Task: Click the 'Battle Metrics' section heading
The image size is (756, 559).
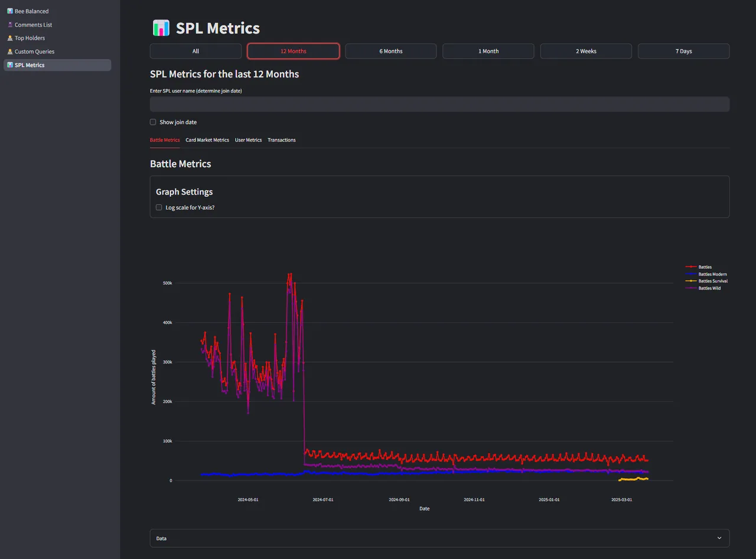Action: 180,164
